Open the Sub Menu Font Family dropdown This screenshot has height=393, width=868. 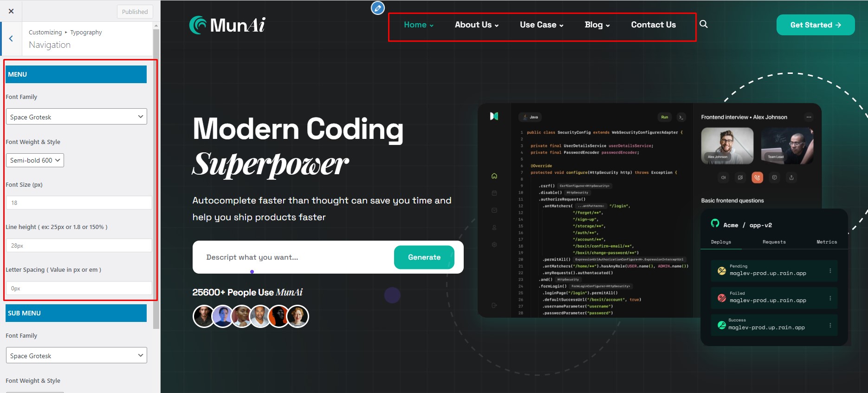point(77,355)
